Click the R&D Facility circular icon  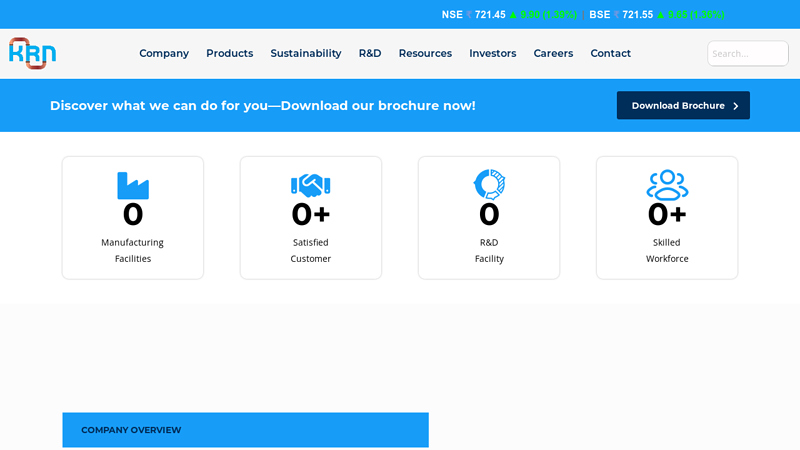489,184
